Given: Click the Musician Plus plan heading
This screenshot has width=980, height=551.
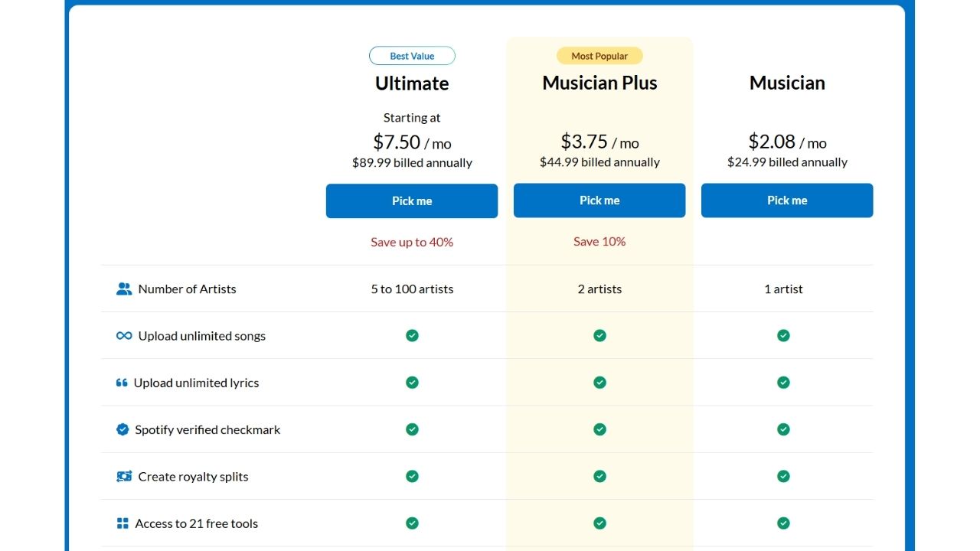Looking at the screenshot, I should 599,83.
